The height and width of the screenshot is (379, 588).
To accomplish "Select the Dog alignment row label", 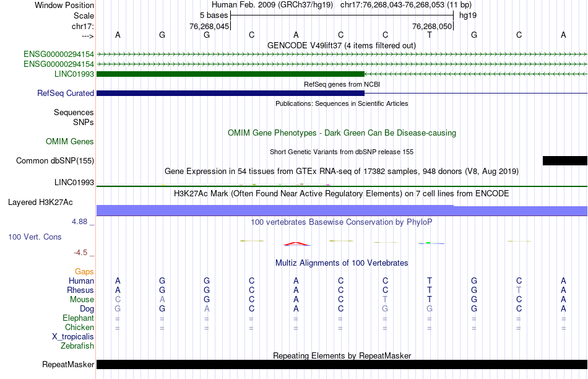I will pos(87,309).
